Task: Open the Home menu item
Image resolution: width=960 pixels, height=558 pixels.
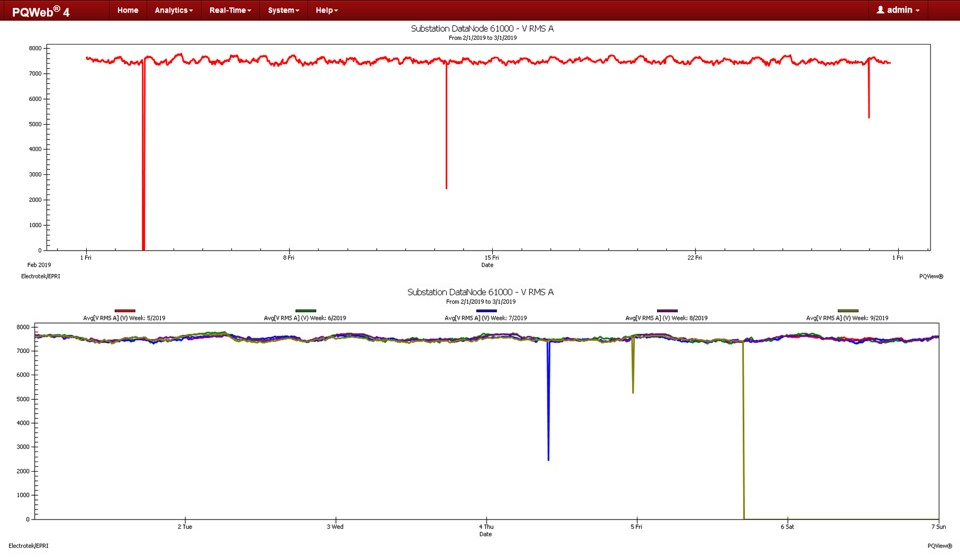Action: tap(127, 10)
